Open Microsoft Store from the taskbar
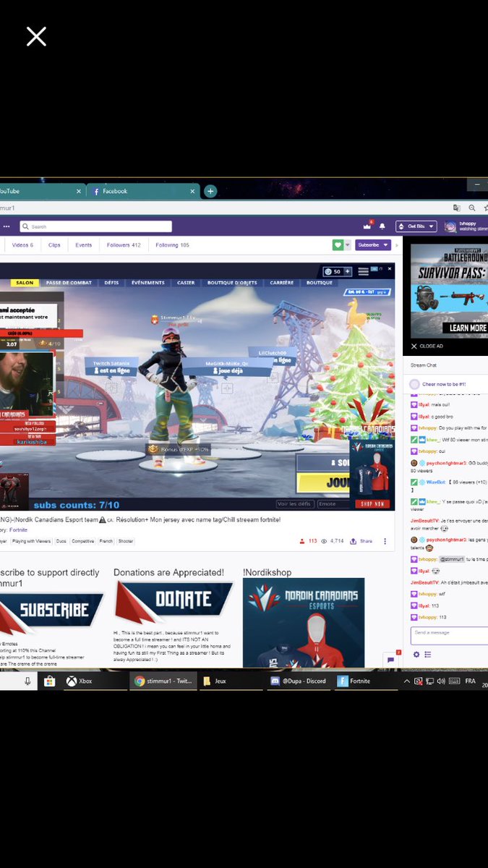This screenshot has height=868, width=488. point(49,681)
